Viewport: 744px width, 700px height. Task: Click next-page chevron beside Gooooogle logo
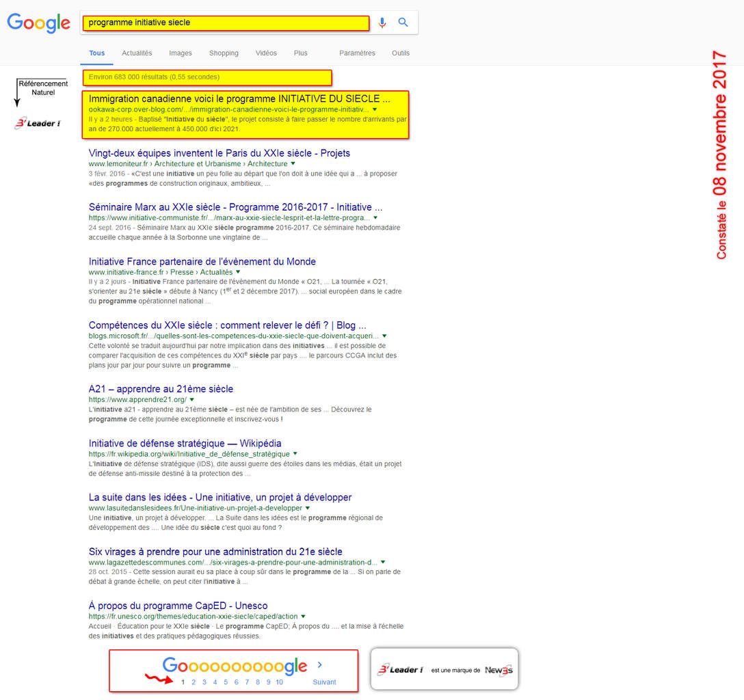pos(319,664)
